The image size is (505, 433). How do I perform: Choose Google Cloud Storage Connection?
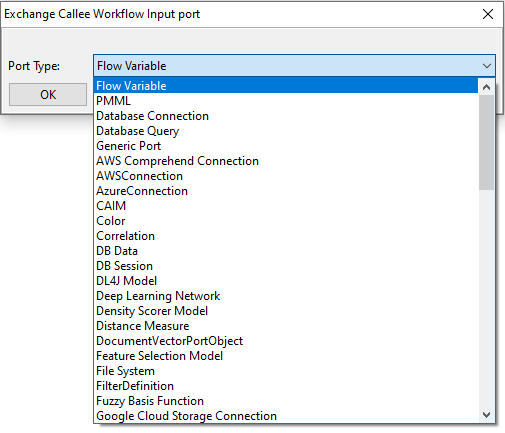(x=286, y=416)
